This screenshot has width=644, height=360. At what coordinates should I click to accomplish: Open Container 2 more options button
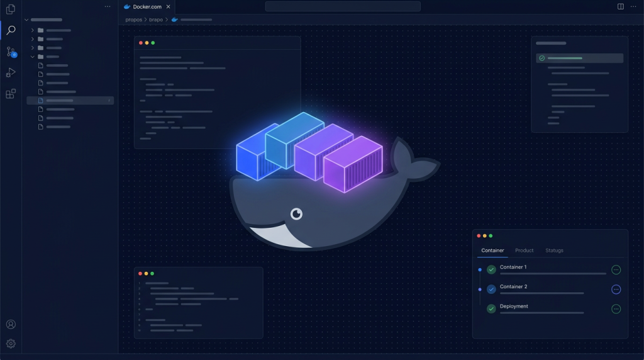[x=616, y=290]
